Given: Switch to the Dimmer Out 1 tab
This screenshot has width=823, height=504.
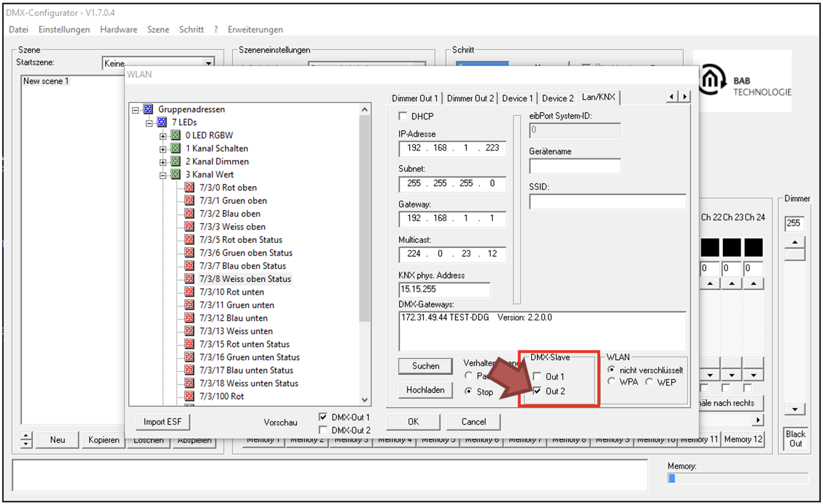Looking at the screenshot, I should point(415,98).
